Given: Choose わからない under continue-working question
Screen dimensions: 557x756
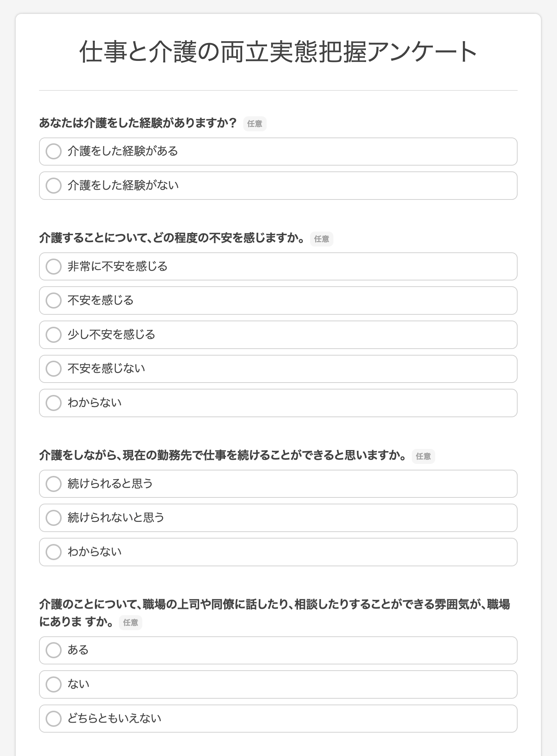Looking at the screenshot, I should pyautogui.click(x=54, y=552).
